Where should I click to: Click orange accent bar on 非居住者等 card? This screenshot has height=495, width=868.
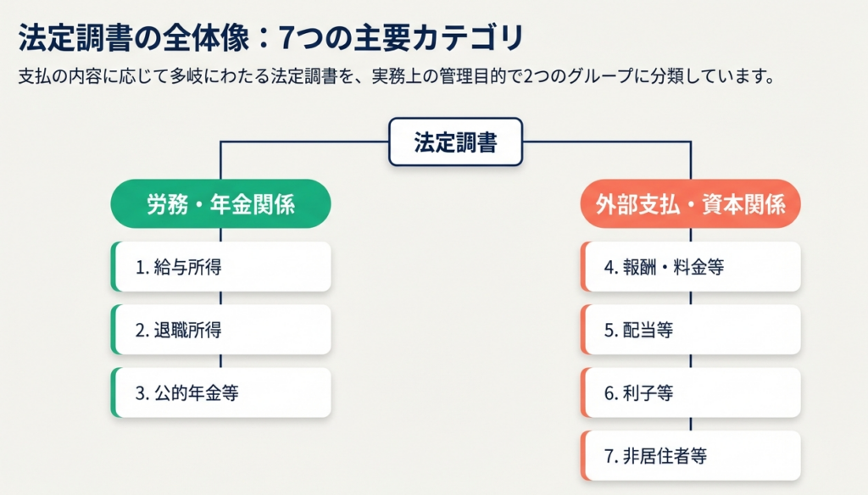pos(582,456)
